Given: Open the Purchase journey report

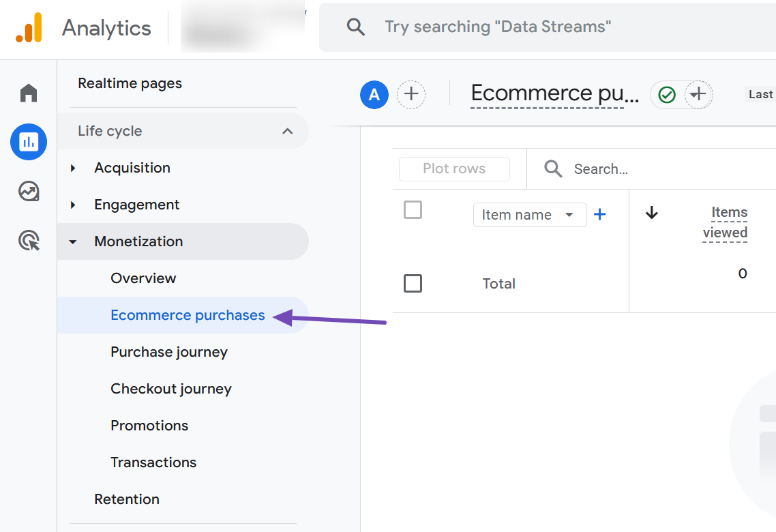Looking at the screenshot, I should click(168, 352).
